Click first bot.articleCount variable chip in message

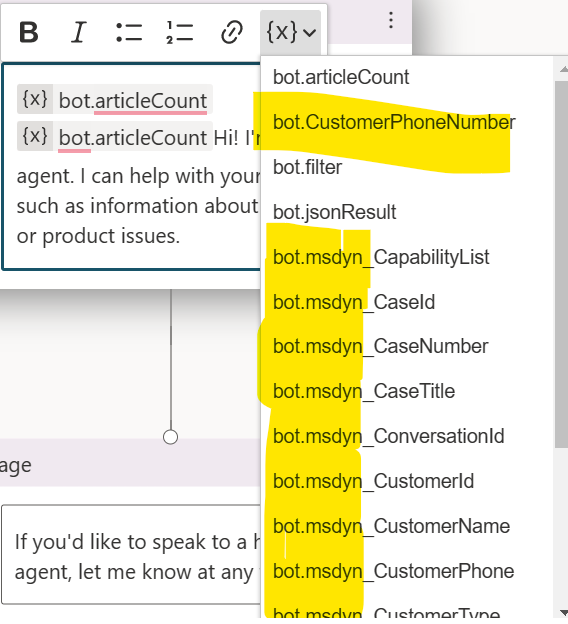115,99
